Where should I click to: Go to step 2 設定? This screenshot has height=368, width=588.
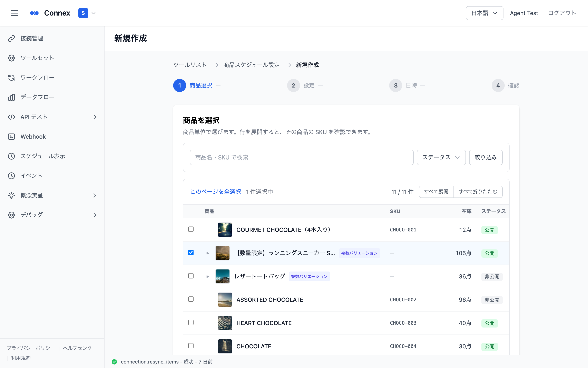point(301,85)
